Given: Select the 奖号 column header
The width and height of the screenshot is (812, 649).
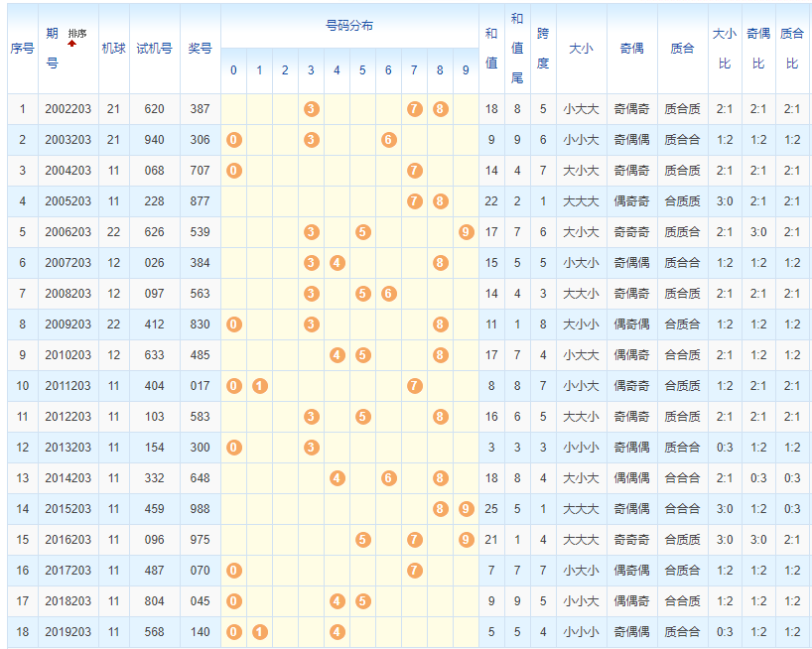Looking at the screenshot, I should coord(200,49).
